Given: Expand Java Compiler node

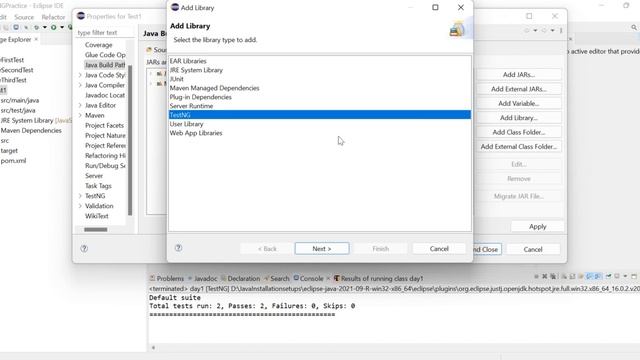Looking at the screenshot, I should [x=80, y=85].
